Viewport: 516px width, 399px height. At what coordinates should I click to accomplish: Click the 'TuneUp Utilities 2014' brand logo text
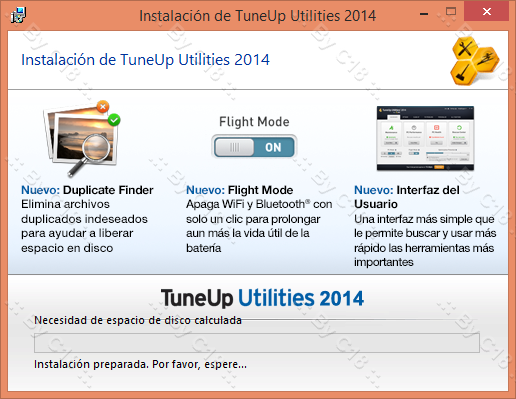tap(262, 298)
